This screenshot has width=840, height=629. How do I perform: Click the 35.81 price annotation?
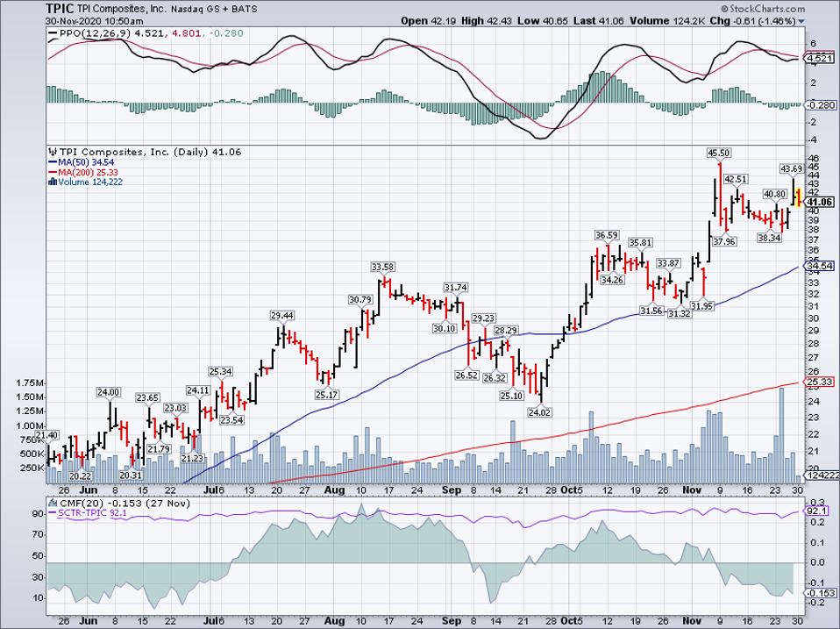[x=640, y=243]
